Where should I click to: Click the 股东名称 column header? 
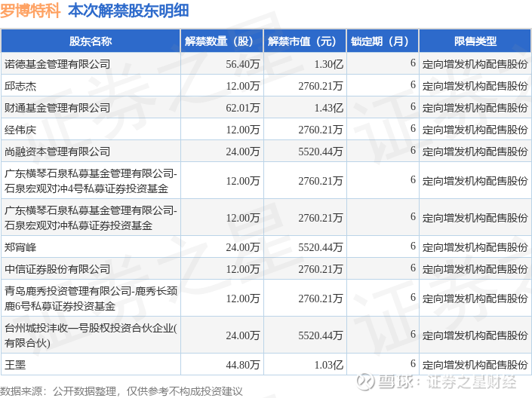(91, 41)
